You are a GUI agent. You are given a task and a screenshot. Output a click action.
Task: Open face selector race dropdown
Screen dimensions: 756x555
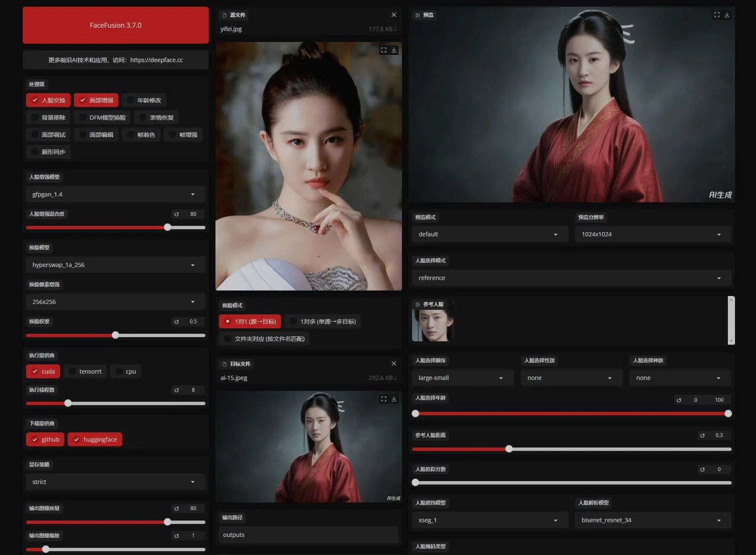[680, 378]
